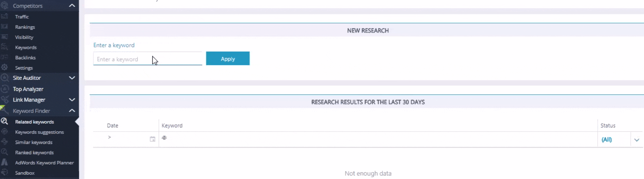
Task: Open the Status (All) dropdown
Action: tap(637, 140)
